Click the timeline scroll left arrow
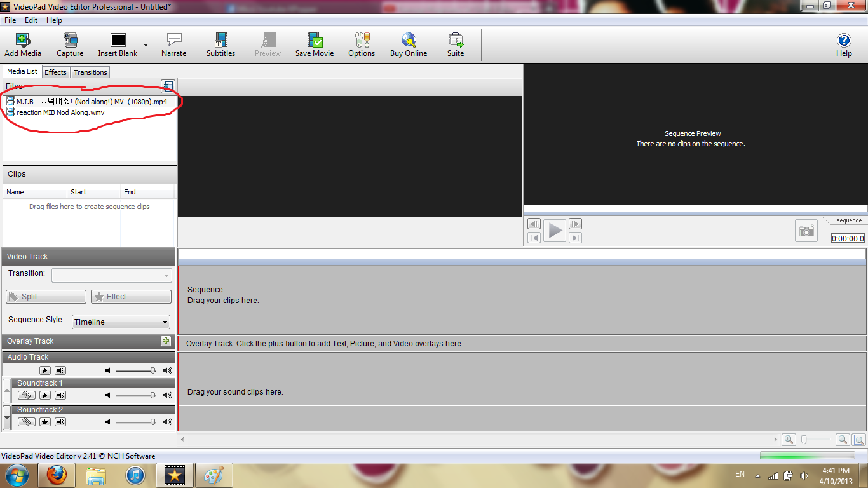The height and width of the screenshot is (488, 868). coord(182,439)
